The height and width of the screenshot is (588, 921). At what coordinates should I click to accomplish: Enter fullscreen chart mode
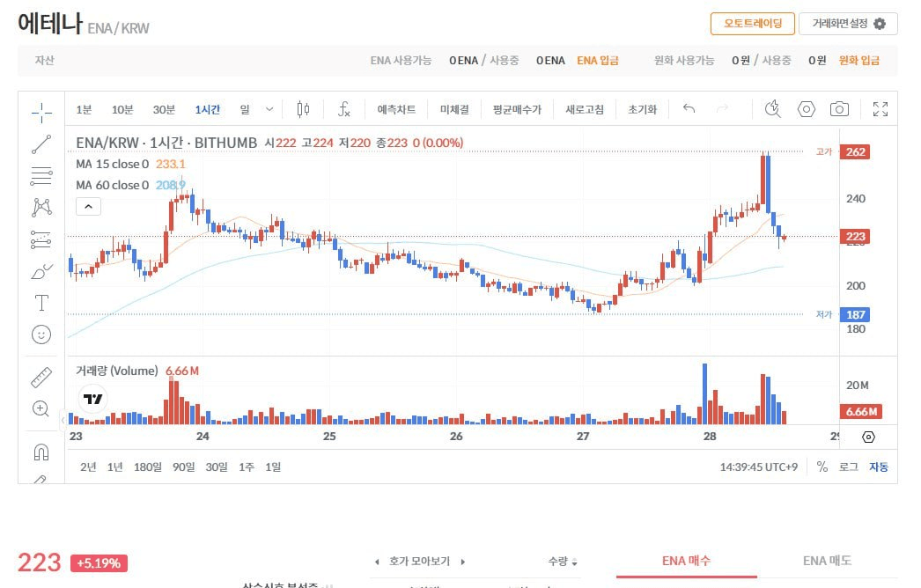(x=880, y=108)
